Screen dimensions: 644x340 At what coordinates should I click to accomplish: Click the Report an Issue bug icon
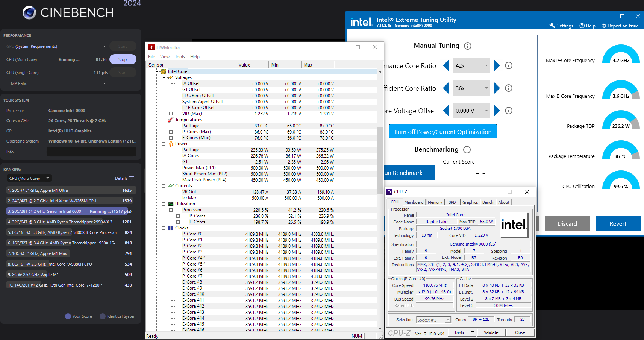pos(604,26)
